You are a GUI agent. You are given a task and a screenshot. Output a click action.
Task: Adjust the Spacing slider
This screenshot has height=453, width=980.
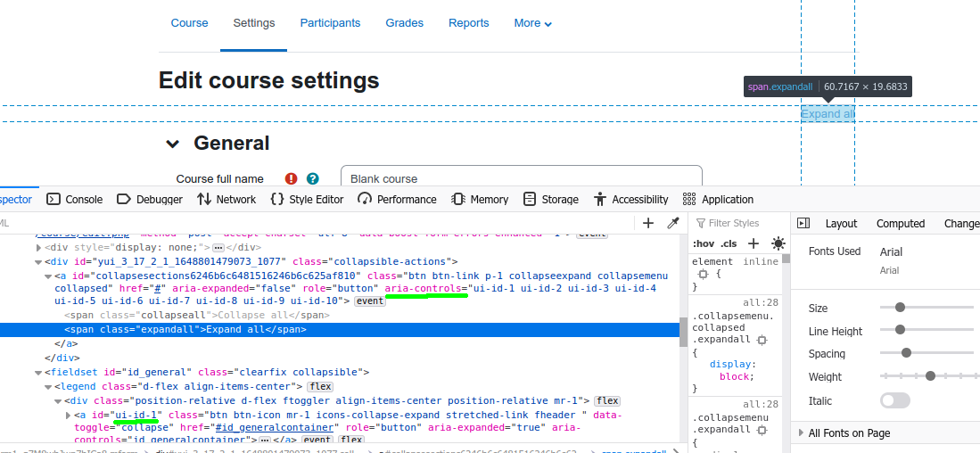click(x=926, y=353)
